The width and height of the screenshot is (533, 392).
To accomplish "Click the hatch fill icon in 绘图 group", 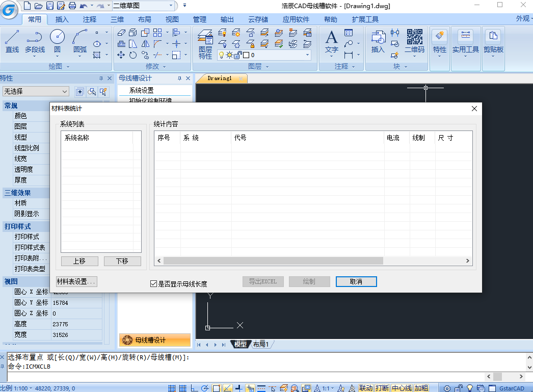I will point(97,55).
